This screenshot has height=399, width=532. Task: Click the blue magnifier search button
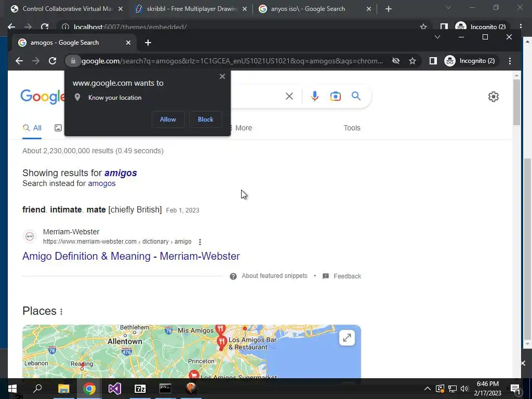pos(356,96)
